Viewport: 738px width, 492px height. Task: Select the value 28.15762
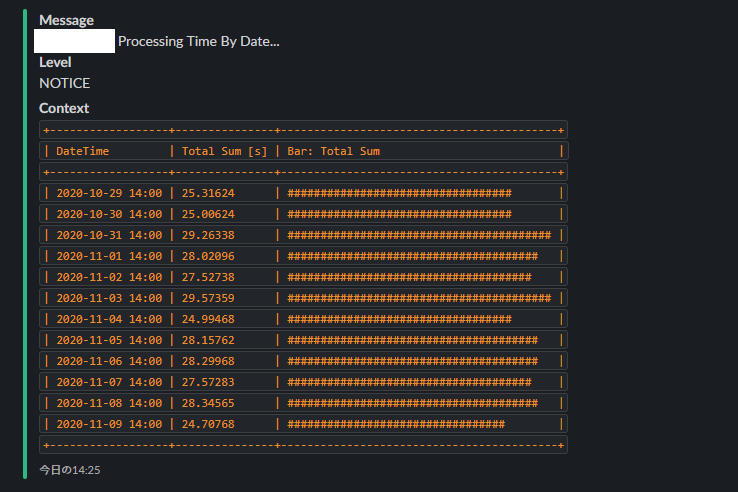pyautogui.click(x=208, y=340)
